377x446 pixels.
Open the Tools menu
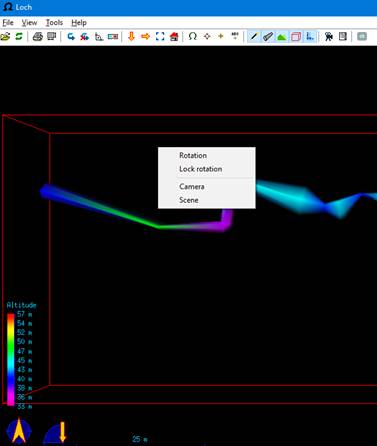point(54,23)
